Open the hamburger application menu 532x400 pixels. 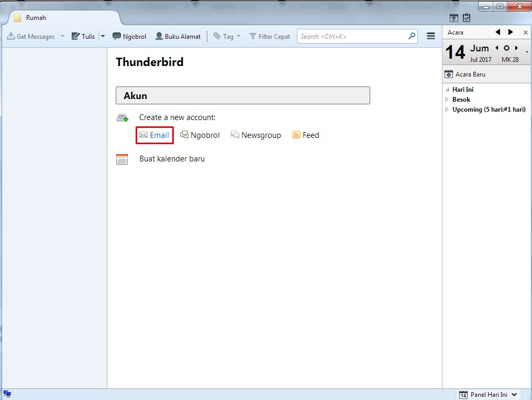tap(431, 36)
